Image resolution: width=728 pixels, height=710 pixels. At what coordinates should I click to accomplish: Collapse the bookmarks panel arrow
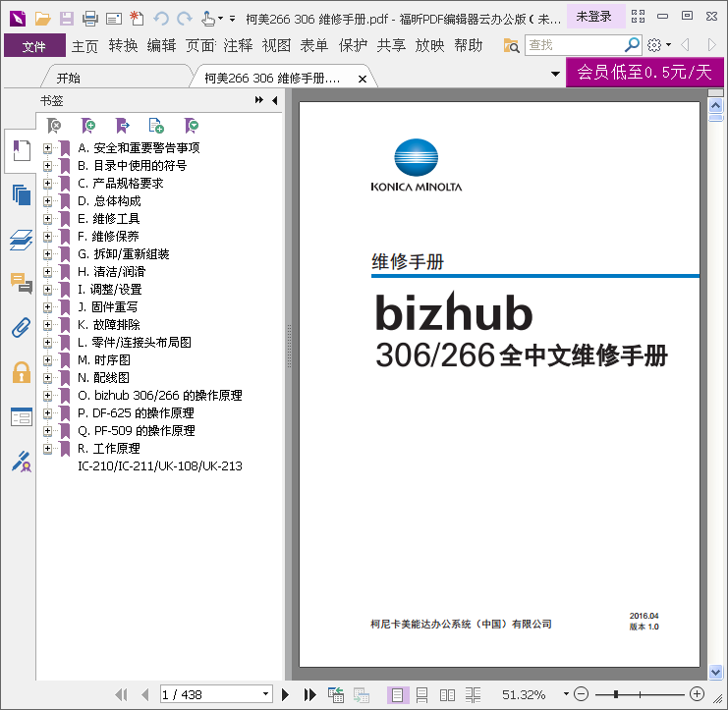pos(275,100)
